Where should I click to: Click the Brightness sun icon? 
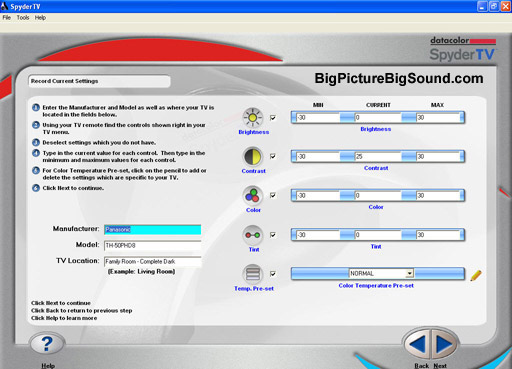click(x=253, y=117)
